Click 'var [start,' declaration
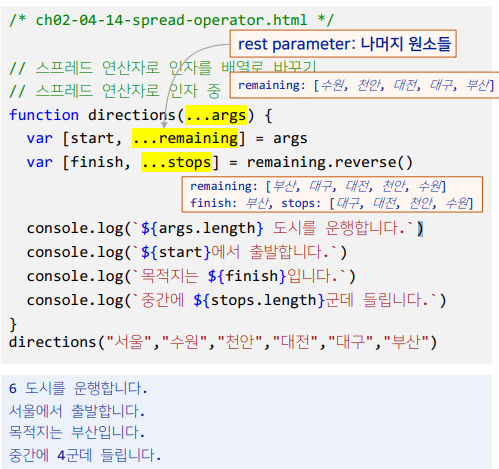 coord(74,138)
